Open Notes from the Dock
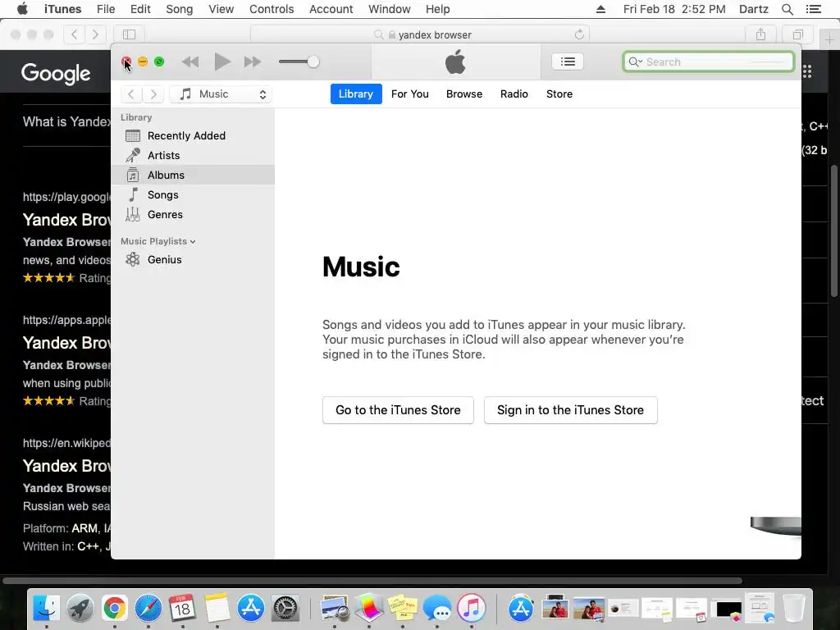Viewport: 840px width, 630px height. point(217,609)
